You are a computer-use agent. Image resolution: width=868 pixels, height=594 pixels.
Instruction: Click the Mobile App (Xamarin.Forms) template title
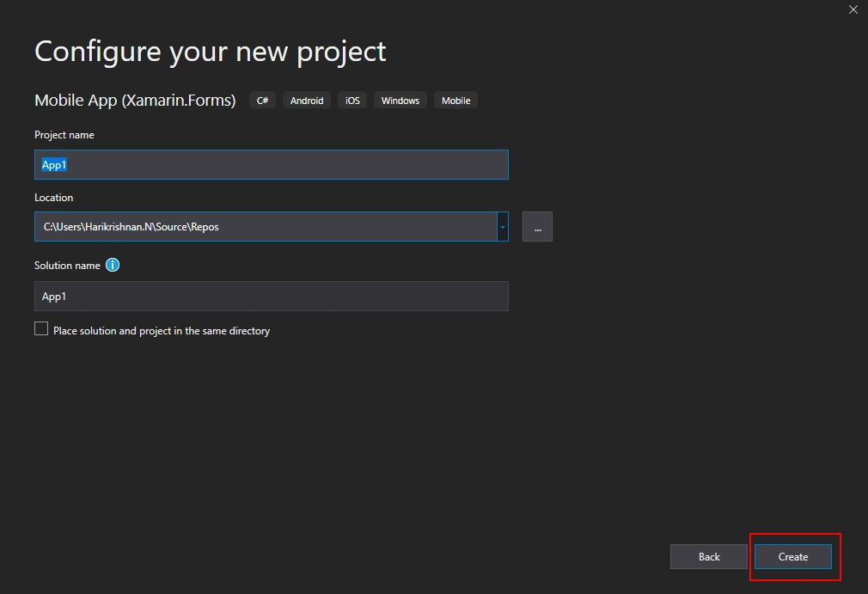pos(135,101)
